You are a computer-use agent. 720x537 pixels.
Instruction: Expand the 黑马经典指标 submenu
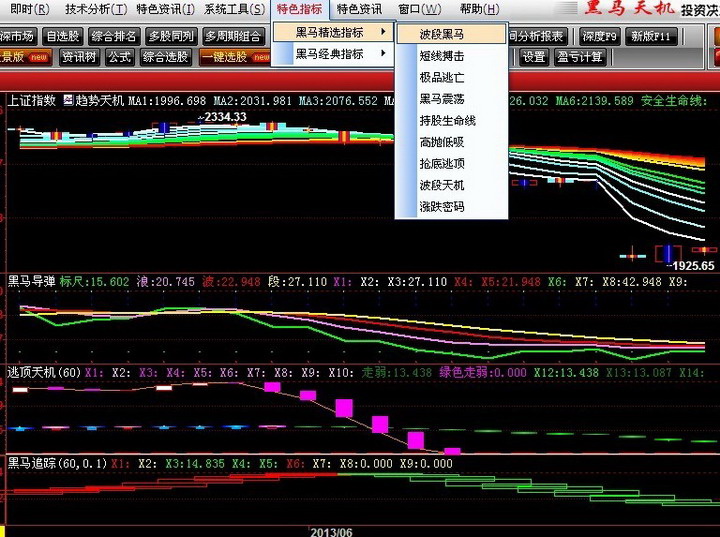tap(333, 54)
